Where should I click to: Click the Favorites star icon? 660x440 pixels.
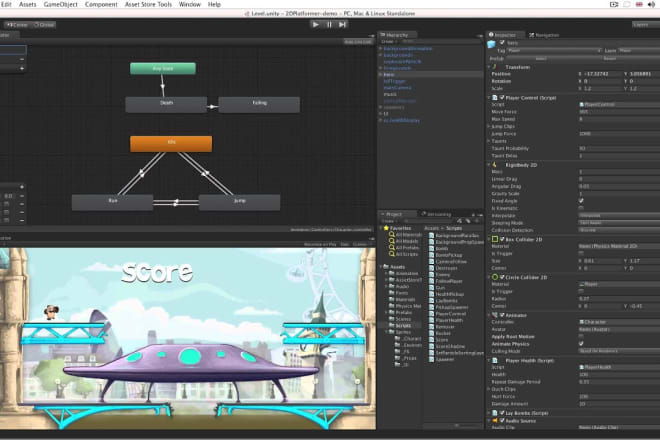(386, 228)
